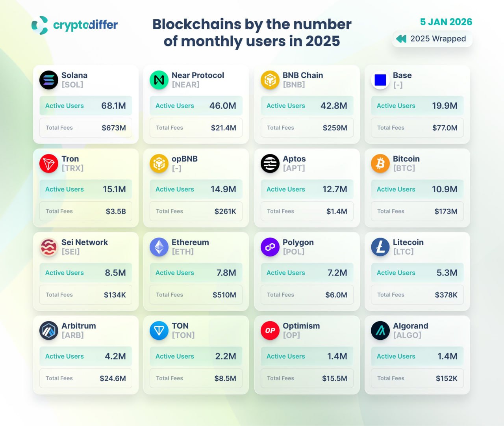
Task: Click the Polygon logo icon
Action: click(270, 247)
